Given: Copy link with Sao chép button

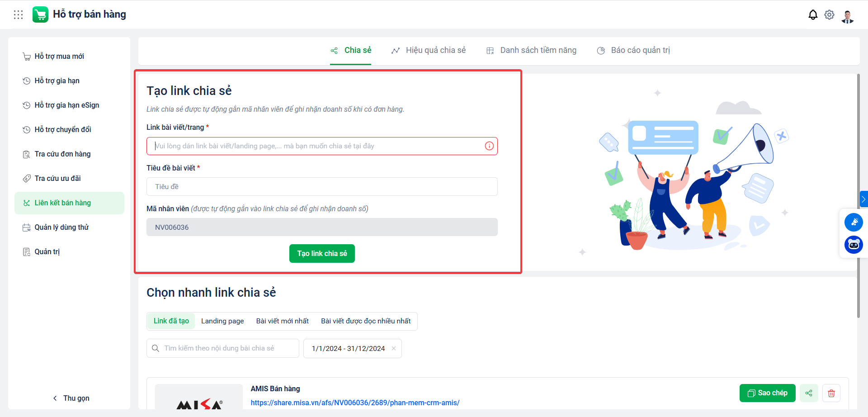Looking at the screenshot, I should coord(767,393).
